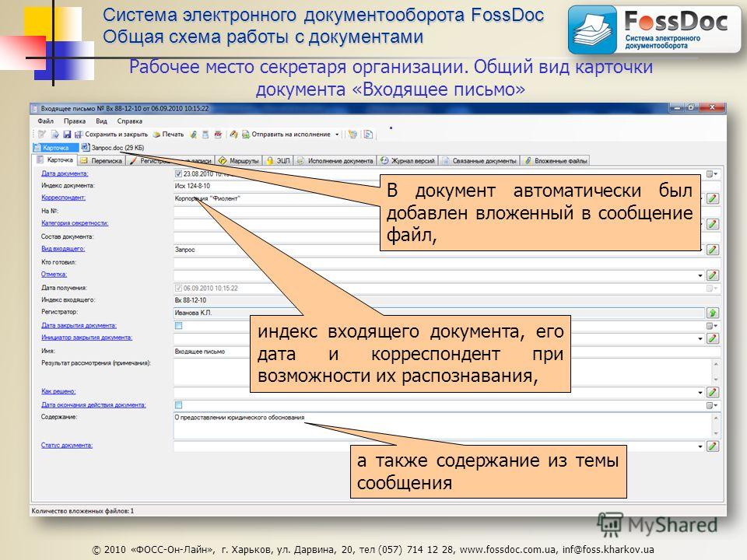Click toolbar icon right of the исполнение dropdown

tap(352, 135)
